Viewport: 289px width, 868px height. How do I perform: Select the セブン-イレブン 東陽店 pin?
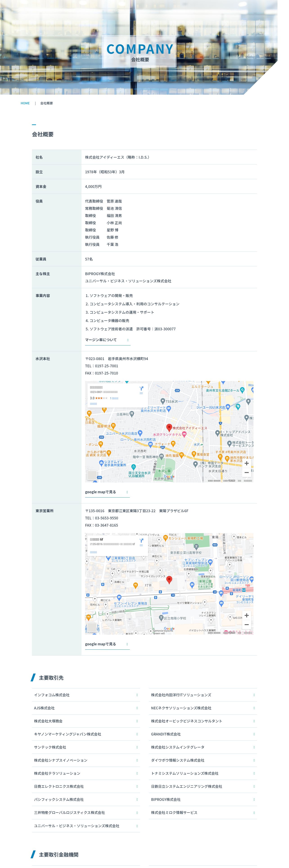click(x=119, y=597)
